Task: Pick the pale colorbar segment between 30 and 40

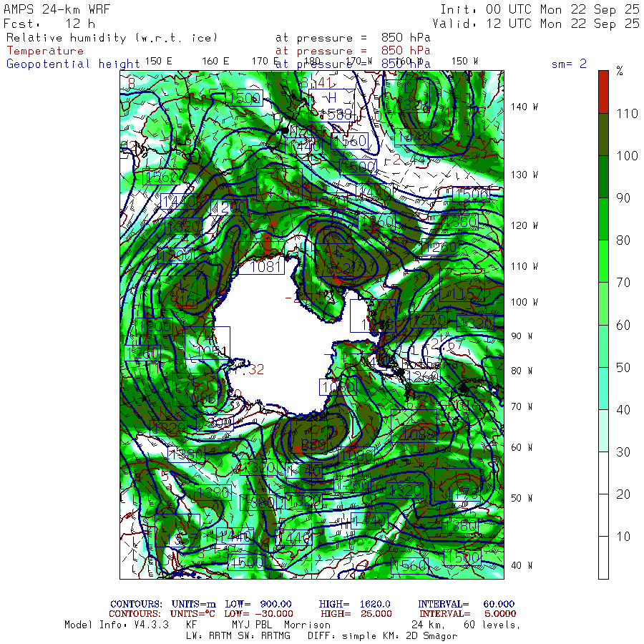Action: [603, 431]
